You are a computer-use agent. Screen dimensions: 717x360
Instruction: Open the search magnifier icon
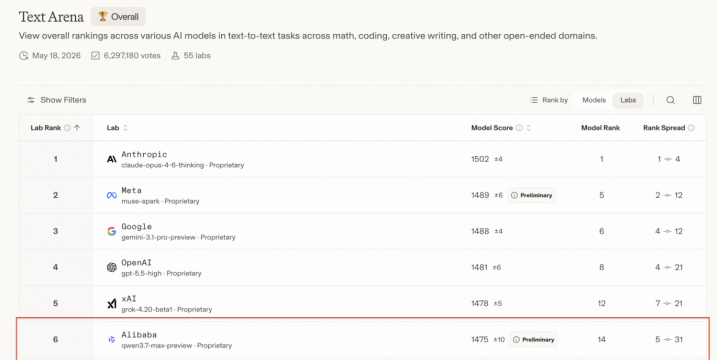670,100
